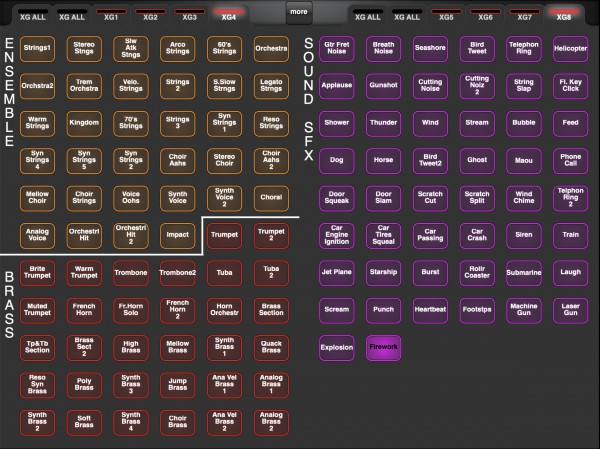Choose the Submarine sound effect
Viewport: 600px width, 449px height.
click(524, 273)
